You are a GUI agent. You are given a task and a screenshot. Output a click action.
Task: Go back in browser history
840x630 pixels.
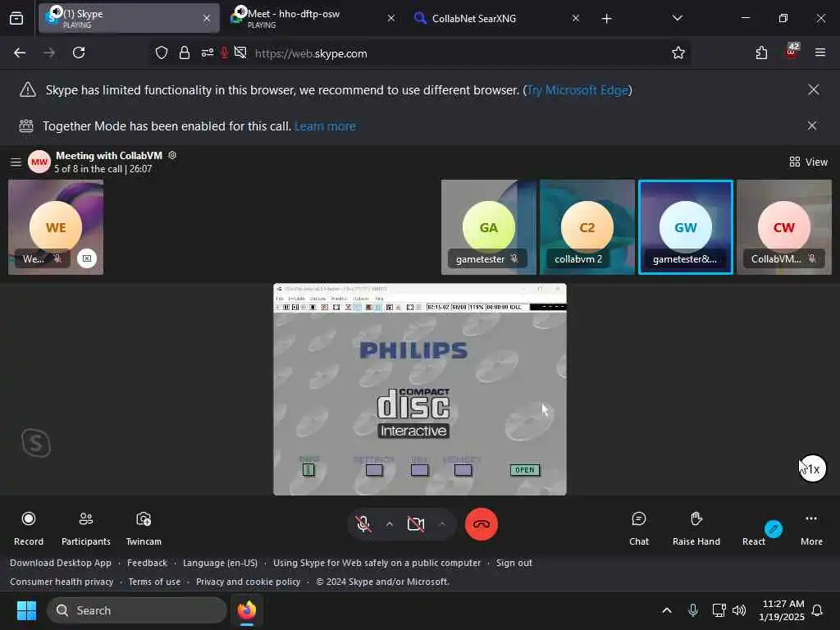pos(20,52)
